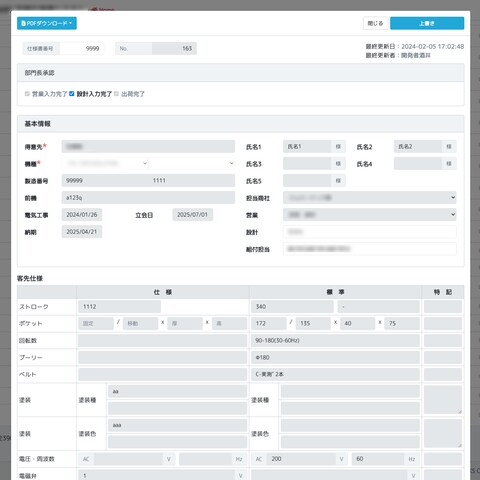Click the 基本情報 section header

coord(240,124)
